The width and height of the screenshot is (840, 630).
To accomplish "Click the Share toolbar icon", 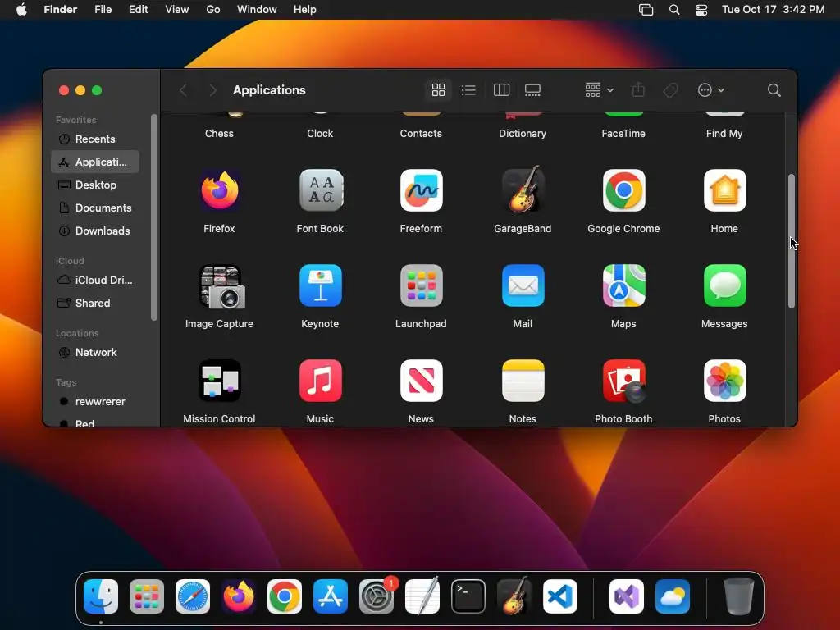I will click(x=638, y=90).
